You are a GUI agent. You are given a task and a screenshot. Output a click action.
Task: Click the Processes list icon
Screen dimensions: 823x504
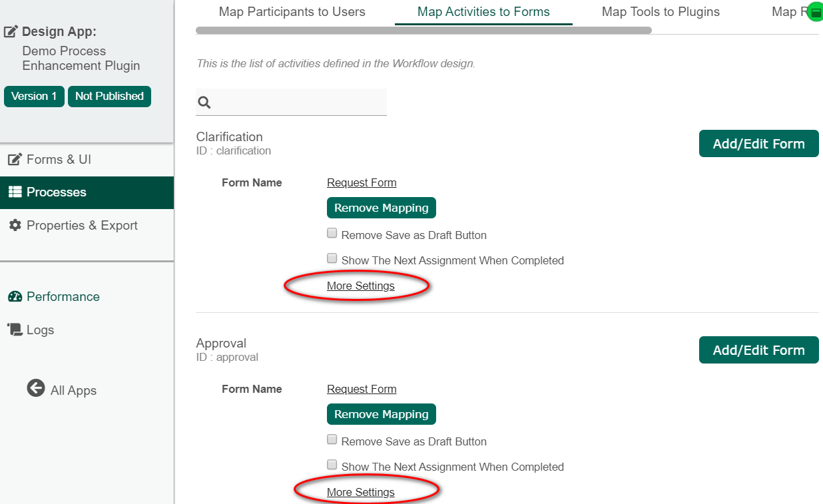[x=15, y=192]
